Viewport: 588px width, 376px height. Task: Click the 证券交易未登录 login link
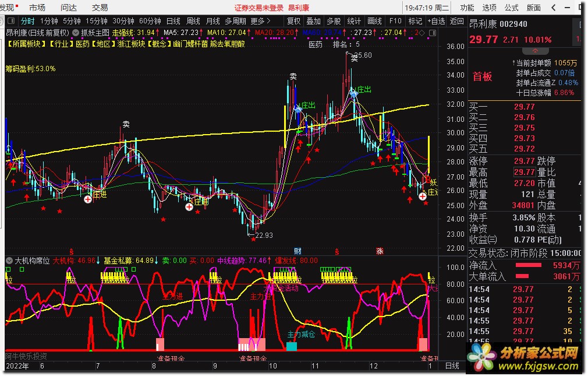258,8
